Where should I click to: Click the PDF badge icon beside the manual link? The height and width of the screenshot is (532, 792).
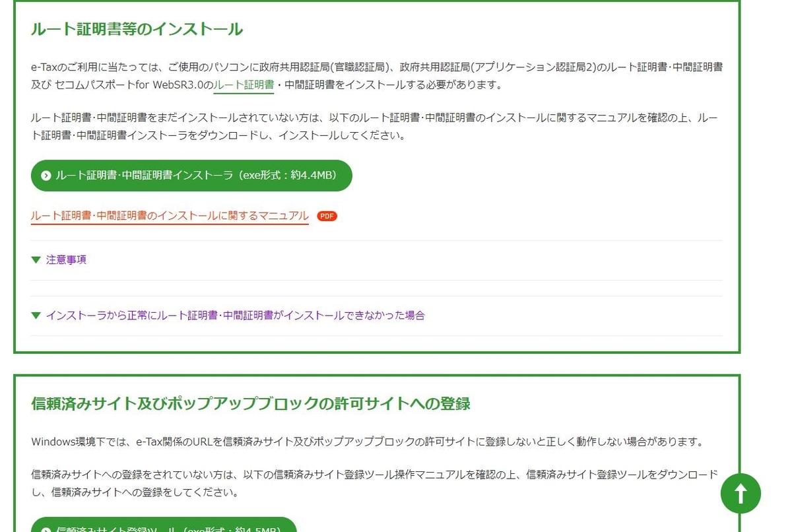coord(326,216)
